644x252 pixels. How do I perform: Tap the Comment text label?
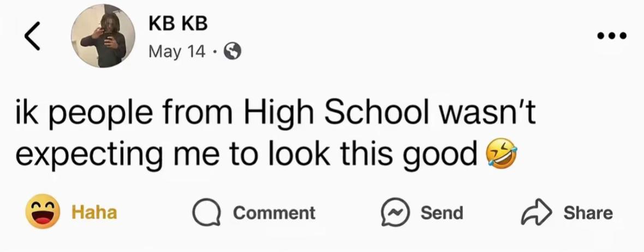coord(274,213)
